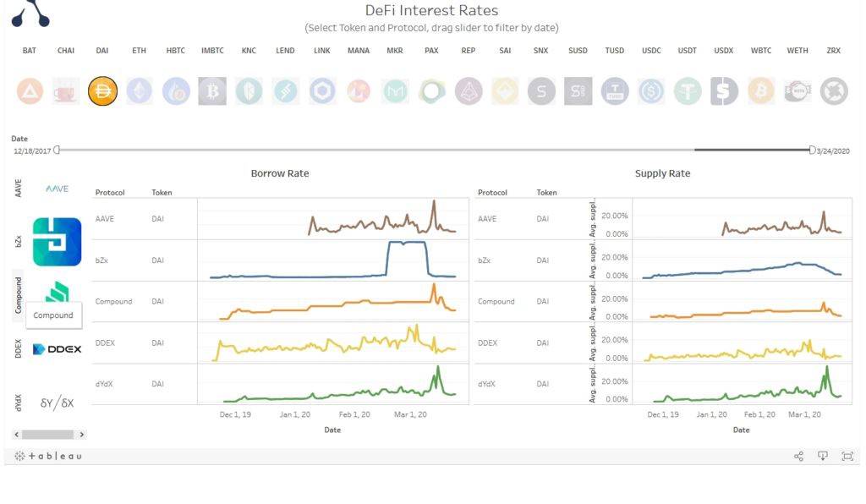Click the protocol list scroll right arrow
866x504 pixels.
(82, 435)
